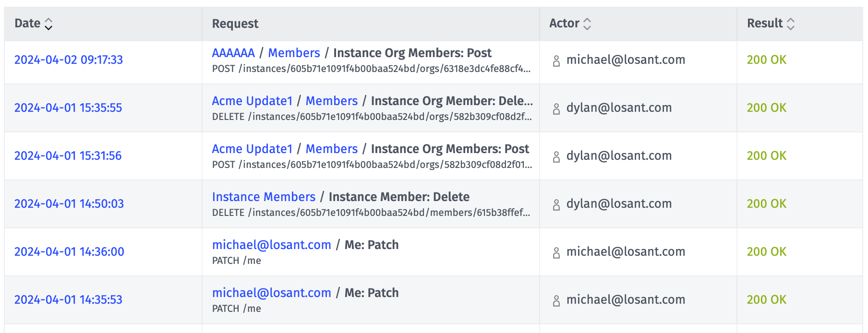Click actor michael@losant.com in 14:35:53 row
Screen dimensions: 868x333
click(626, 299)
